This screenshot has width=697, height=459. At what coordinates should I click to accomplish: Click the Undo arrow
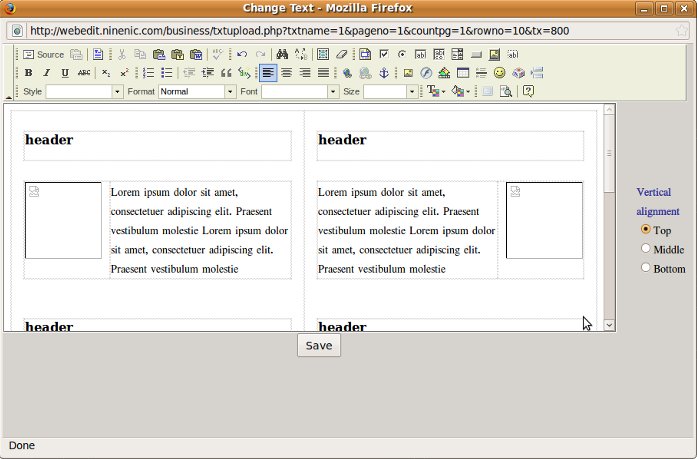click(242, 54)
